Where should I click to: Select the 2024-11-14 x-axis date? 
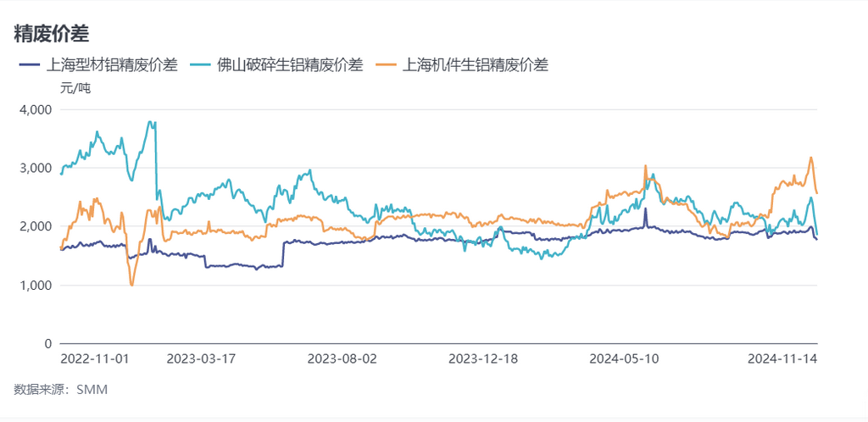click(782, 358)
